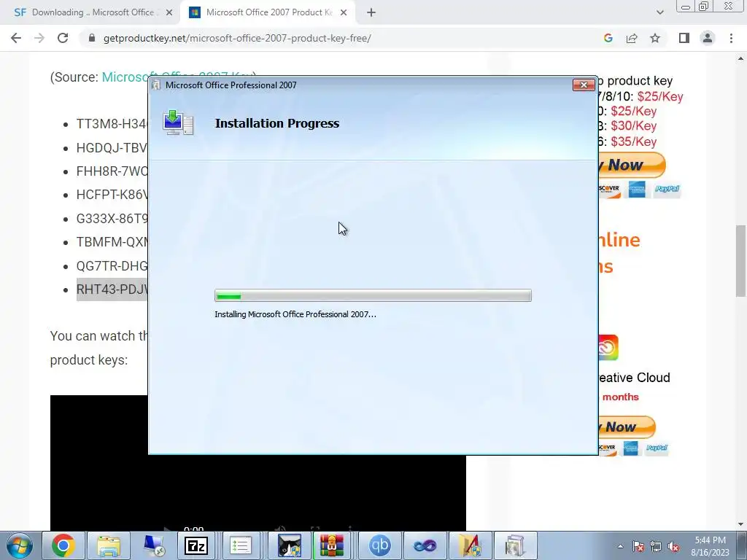
Task: Open Chrome profile menu
Action: click(x=708, y=38)
